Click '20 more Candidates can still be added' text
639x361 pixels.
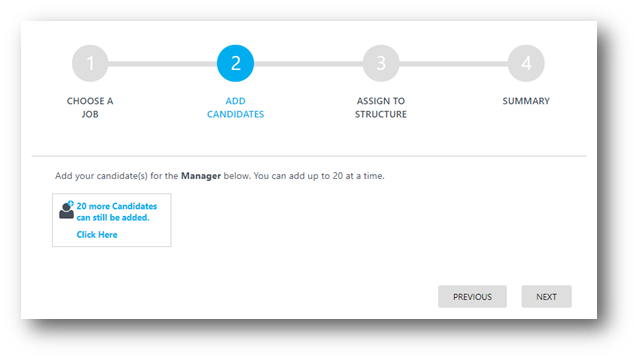[x=117, y=212]
